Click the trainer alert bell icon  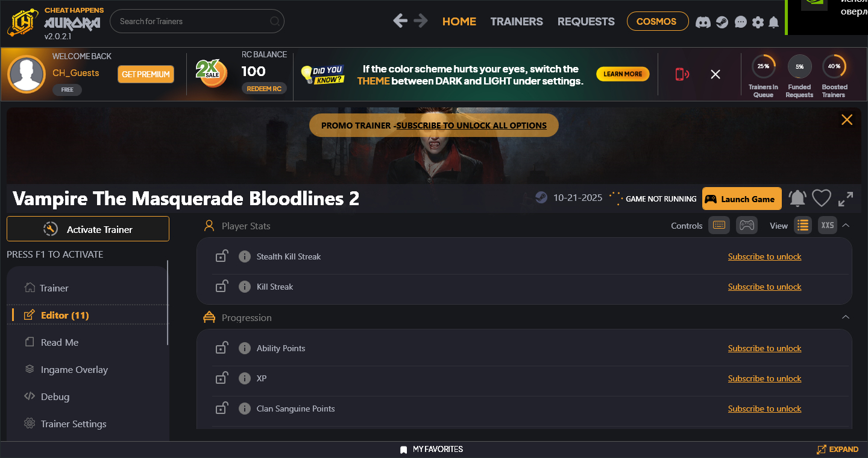797,199
